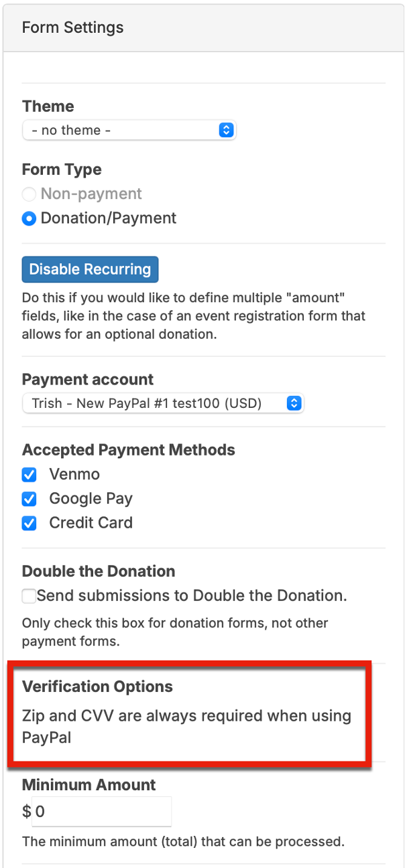Image resolution: width=405 pixels, height=868 pixels.
Task: Expand the Payment account PayPal selector
Action: pos(154,403)
